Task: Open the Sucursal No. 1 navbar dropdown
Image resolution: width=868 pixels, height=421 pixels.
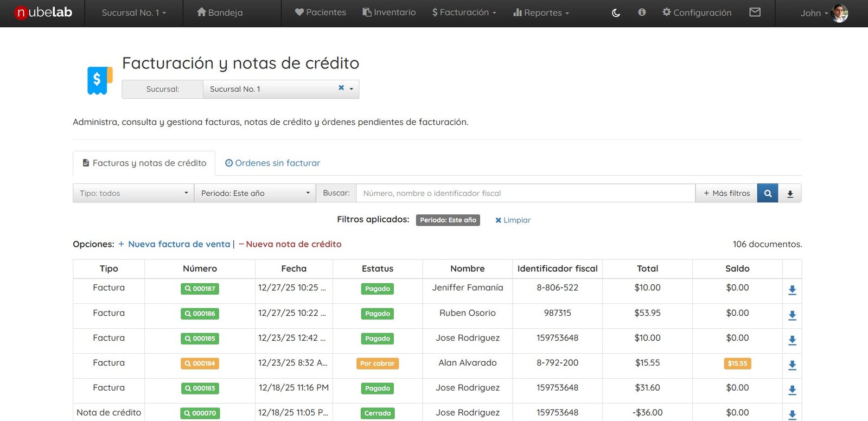Action: point(133,12)
